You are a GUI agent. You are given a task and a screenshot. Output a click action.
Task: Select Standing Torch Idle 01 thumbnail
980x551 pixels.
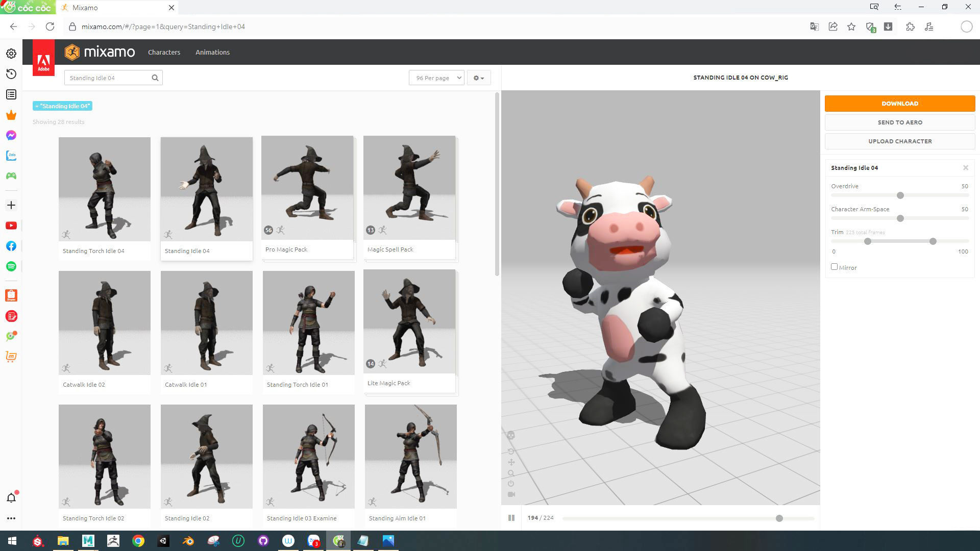tap(309, 323)
